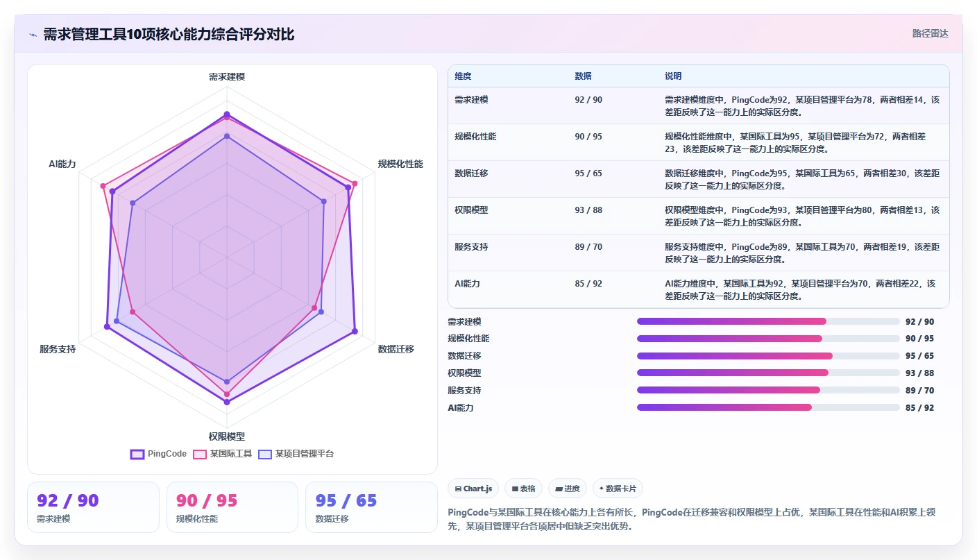Image resolution: width=977 pixels, height=560 pixels.
Task: Click 某国际工具's pink point on the 规模化性能 axis
Action: pos(355,184)
